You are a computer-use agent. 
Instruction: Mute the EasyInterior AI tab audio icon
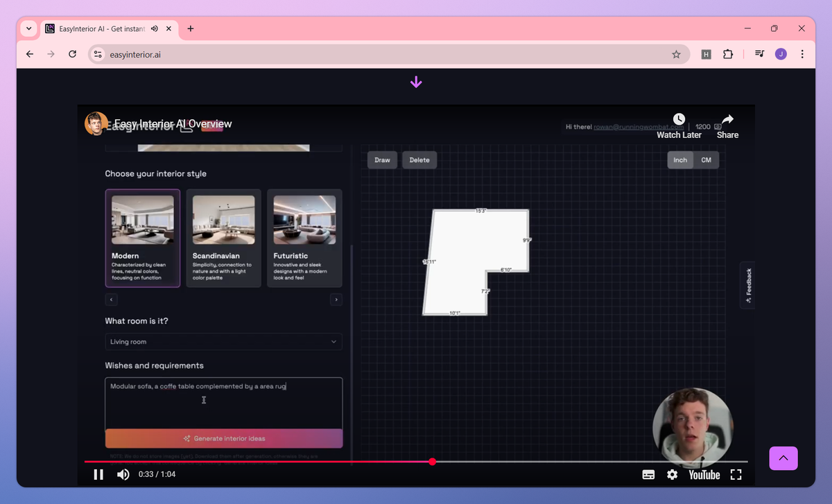[154, 28]
